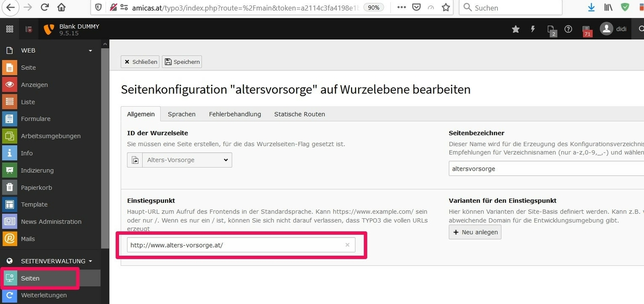The height and width of the screenshot is (304, 644).
Task: Switch to the Allgemein tab
Action: click(x=141, y=114)
